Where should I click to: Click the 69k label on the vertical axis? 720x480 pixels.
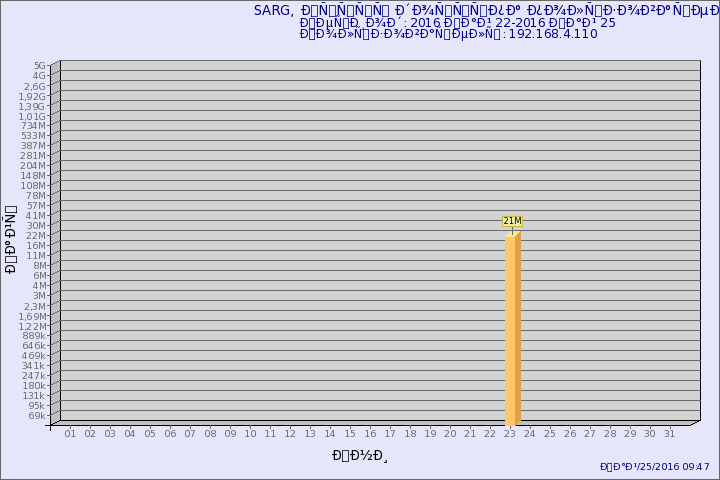37,416
